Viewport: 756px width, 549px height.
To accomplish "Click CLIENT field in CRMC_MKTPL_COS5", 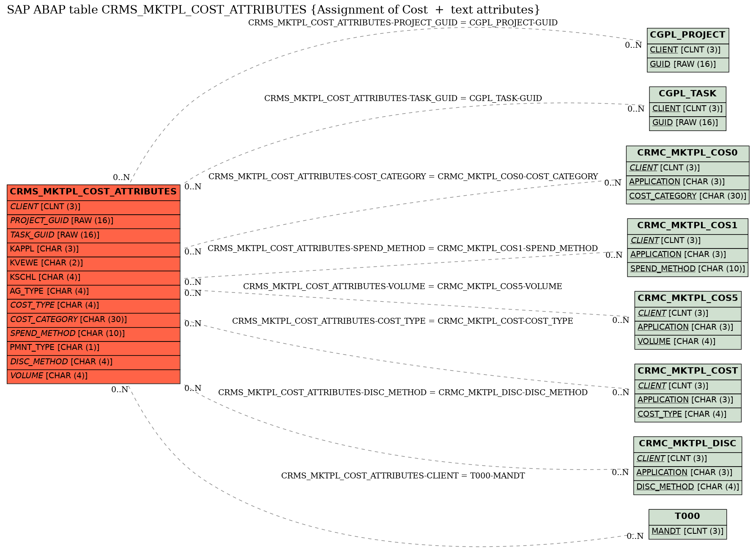I will point(688,314).
